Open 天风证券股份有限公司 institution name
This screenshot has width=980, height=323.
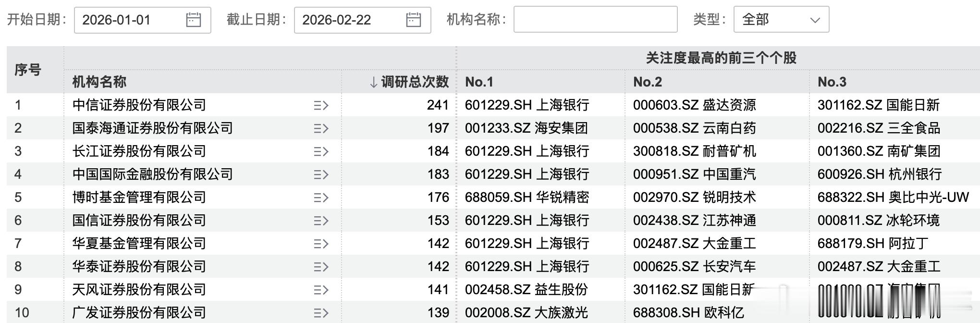click(x=139, y=290)
